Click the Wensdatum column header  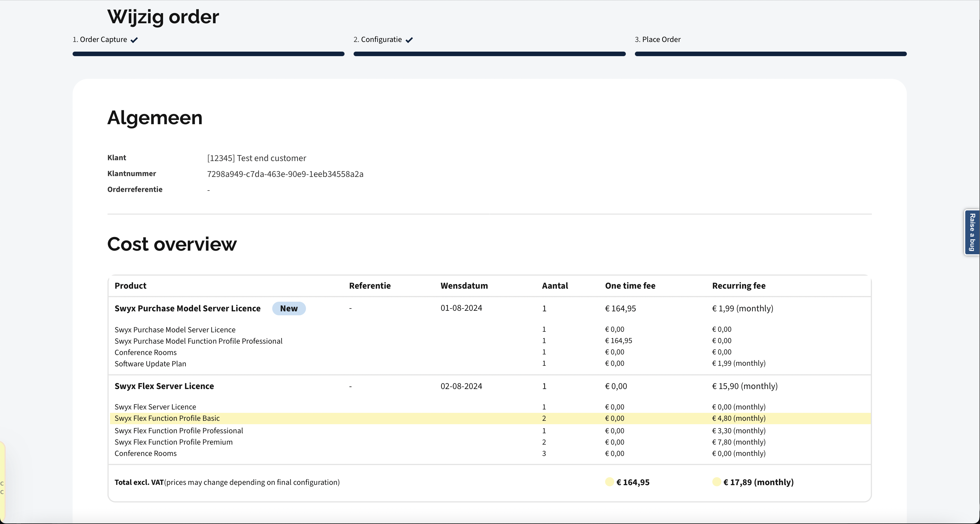[464, 286]
